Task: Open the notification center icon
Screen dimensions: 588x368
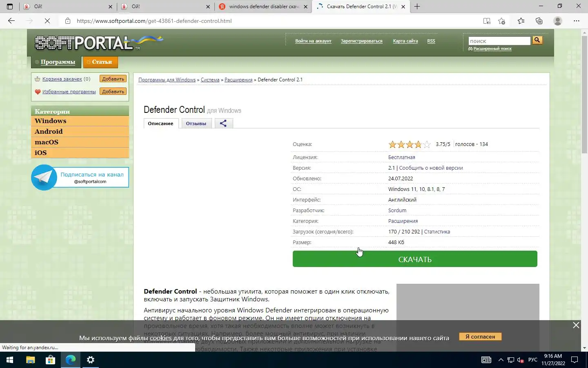Action: [x=575, y=360]
